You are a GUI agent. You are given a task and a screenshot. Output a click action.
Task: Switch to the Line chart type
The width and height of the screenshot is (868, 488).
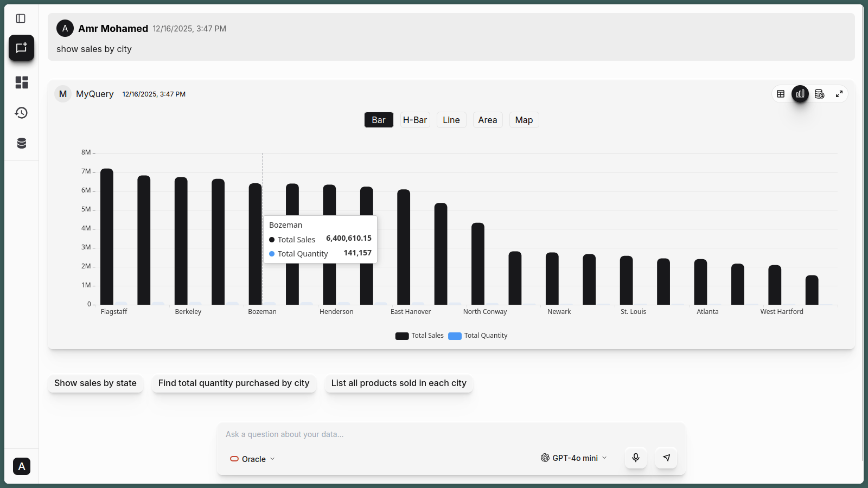pyautogui.click(x=451, y=119)
